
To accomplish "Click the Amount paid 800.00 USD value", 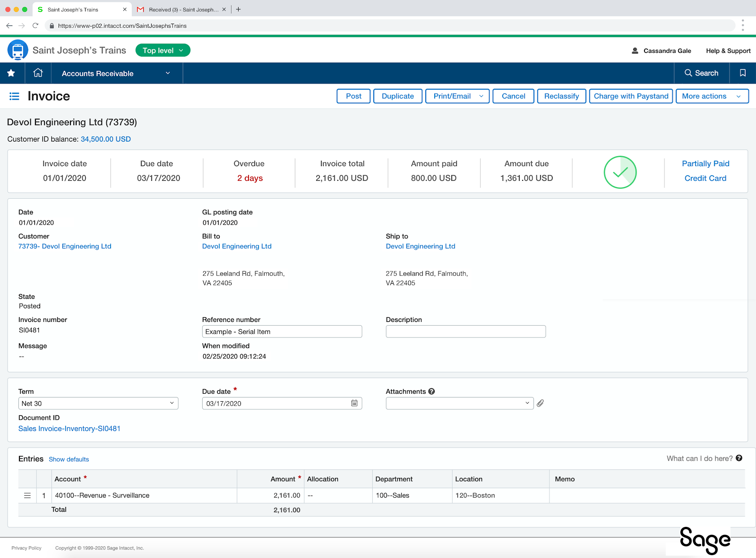I will 434,178.
